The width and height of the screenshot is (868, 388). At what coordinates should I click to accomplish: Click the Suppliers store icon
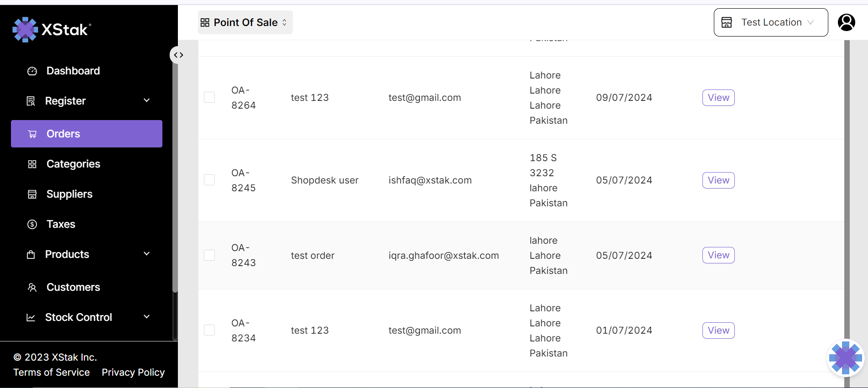coord(32,194)
